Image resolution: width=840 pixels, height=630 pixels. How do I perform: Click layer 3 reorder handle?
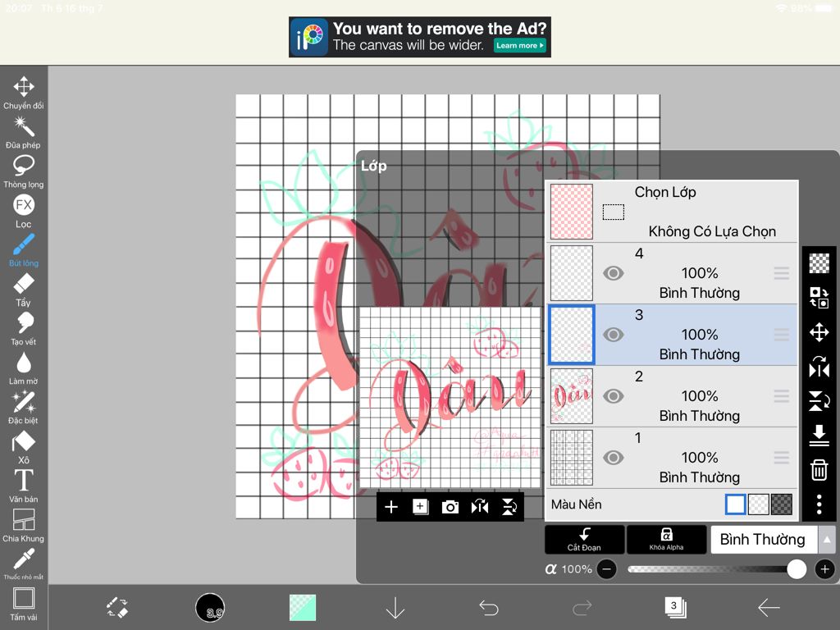782,335
